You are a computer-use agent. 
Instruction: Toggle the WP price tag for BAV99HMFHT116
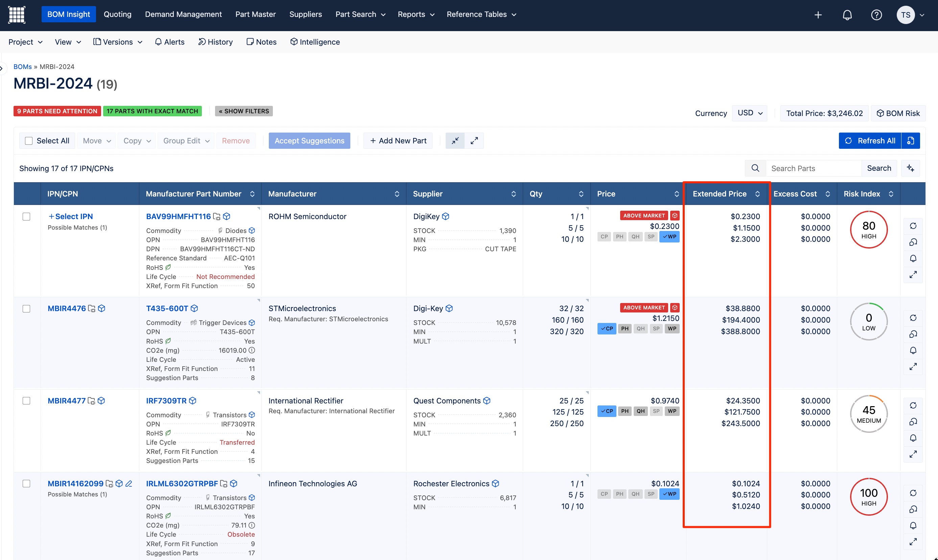669,237
